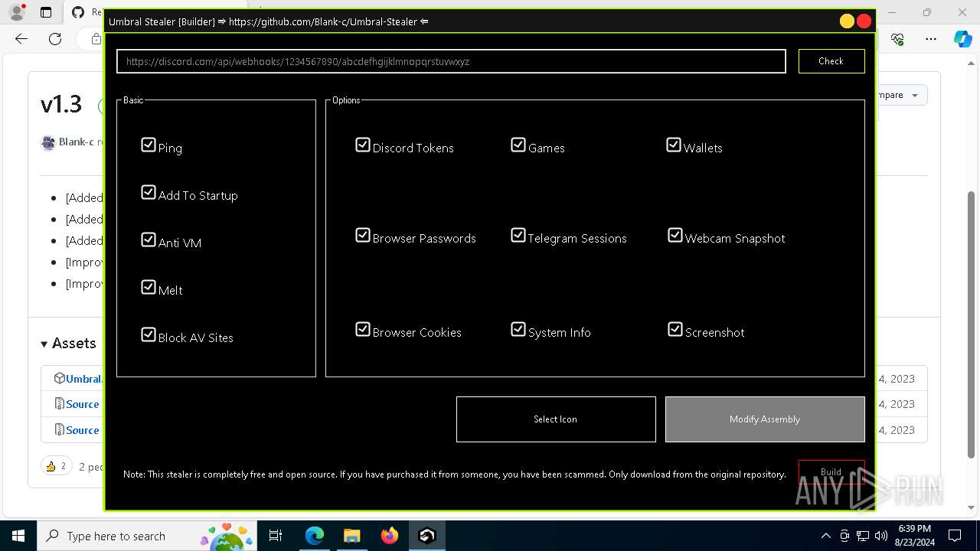Toggle the System Info checkbox
The height and width of the screenshot is (551, 980).
click(518, 329)
